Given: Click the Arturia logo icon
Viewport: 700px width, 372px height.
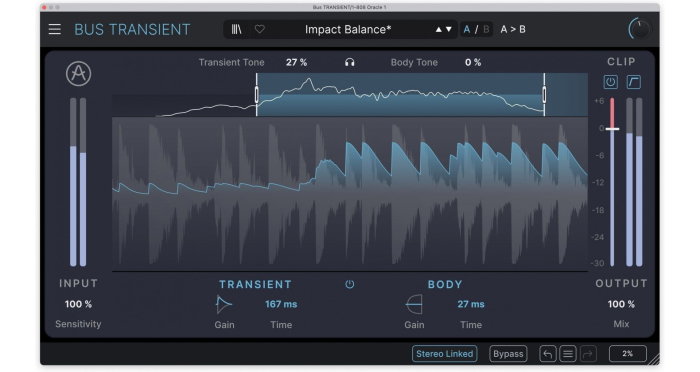Looking at the screenshot, I should click(x=79, y=74).
